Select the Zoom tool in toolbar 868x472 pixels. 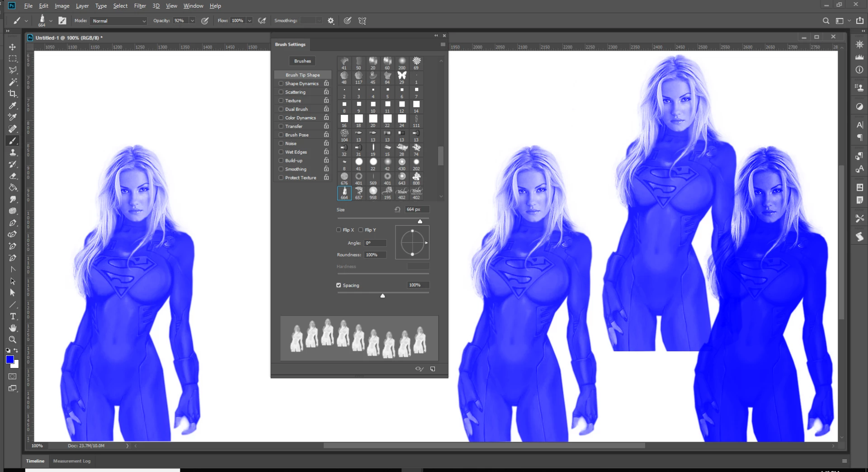(x=13, y=340)
